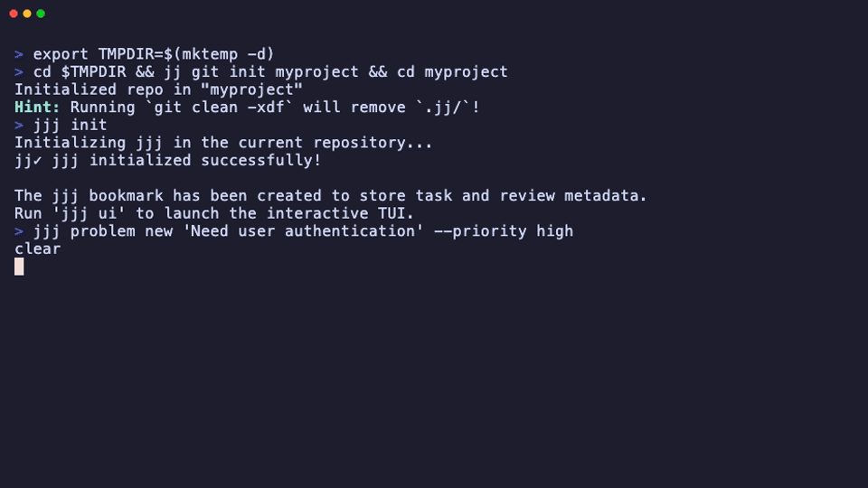This screenshot has height=488, width=868.
Task: Click the red close window button
Action: 14,14
